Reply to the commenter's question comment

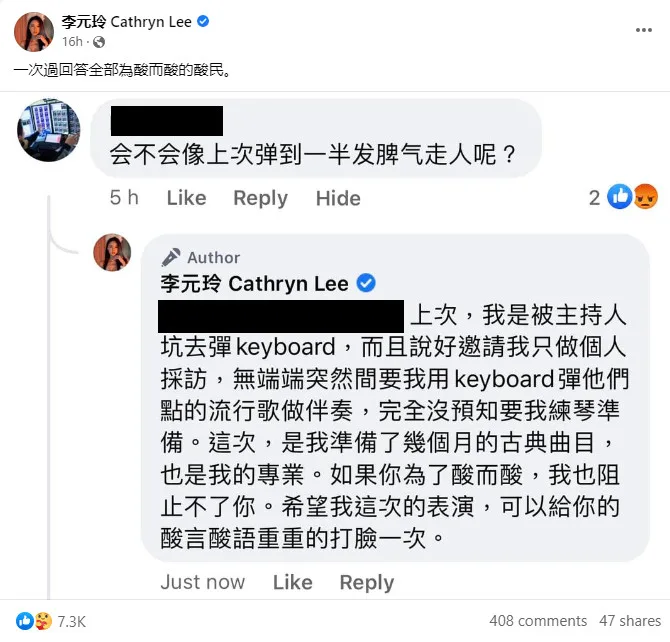pyautogui.click(x=260, y=198)
